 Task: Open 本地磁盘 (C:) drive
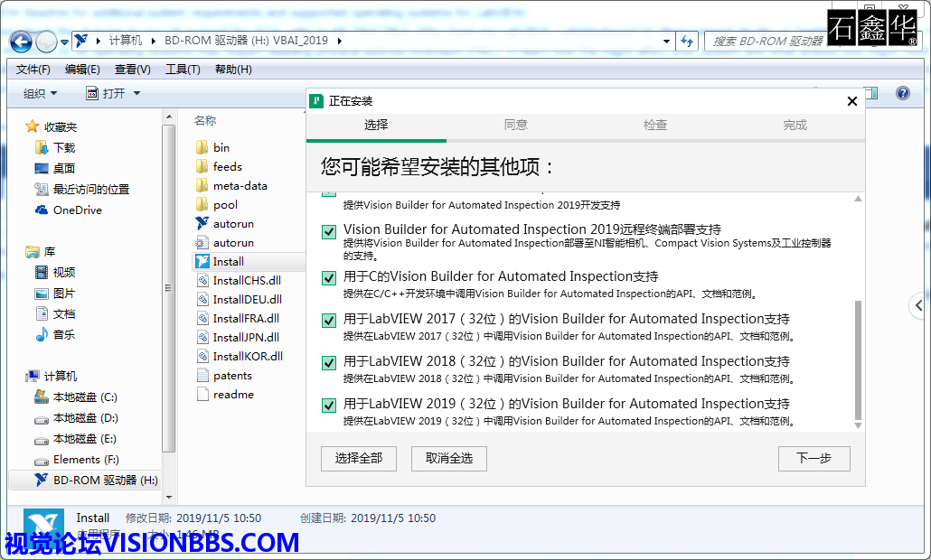point(76,397)
